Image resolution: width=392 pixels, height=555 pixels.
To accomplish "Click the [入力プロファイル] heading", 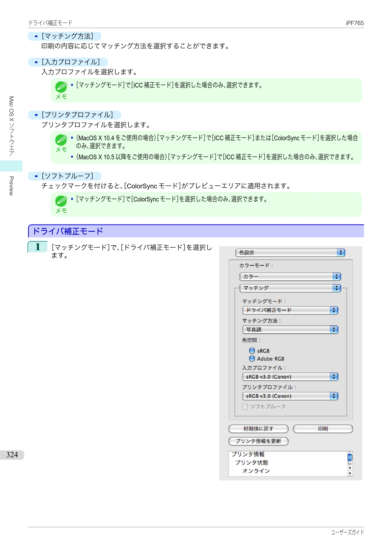I will pos(71,62).
